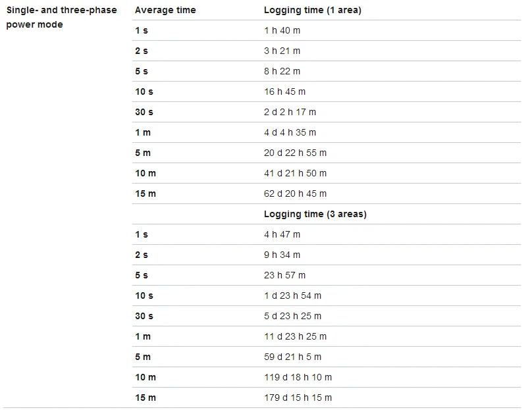Select the '8 h 22 m' cell
Viewport: 532px width, 410px height.
(282, 71)
